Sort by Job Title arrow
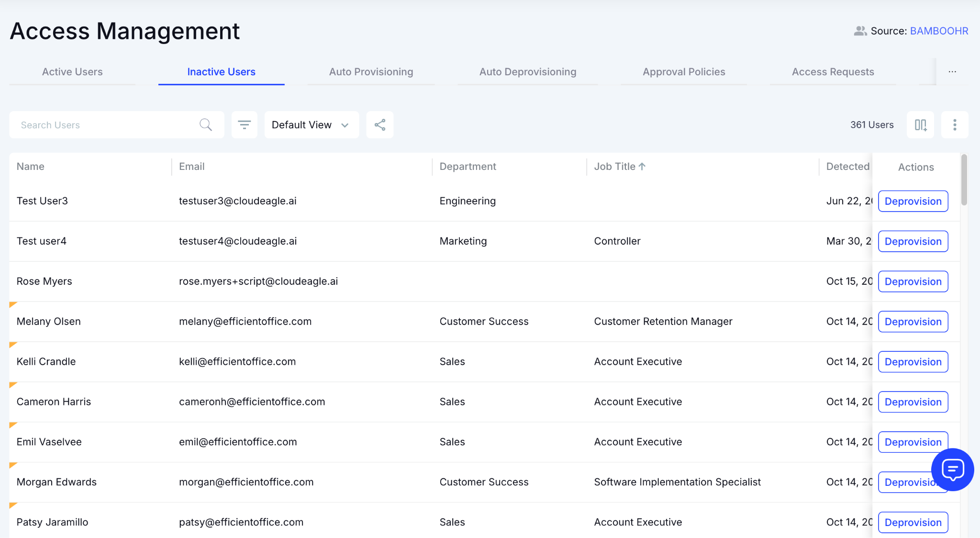 [x=642, y=167]
